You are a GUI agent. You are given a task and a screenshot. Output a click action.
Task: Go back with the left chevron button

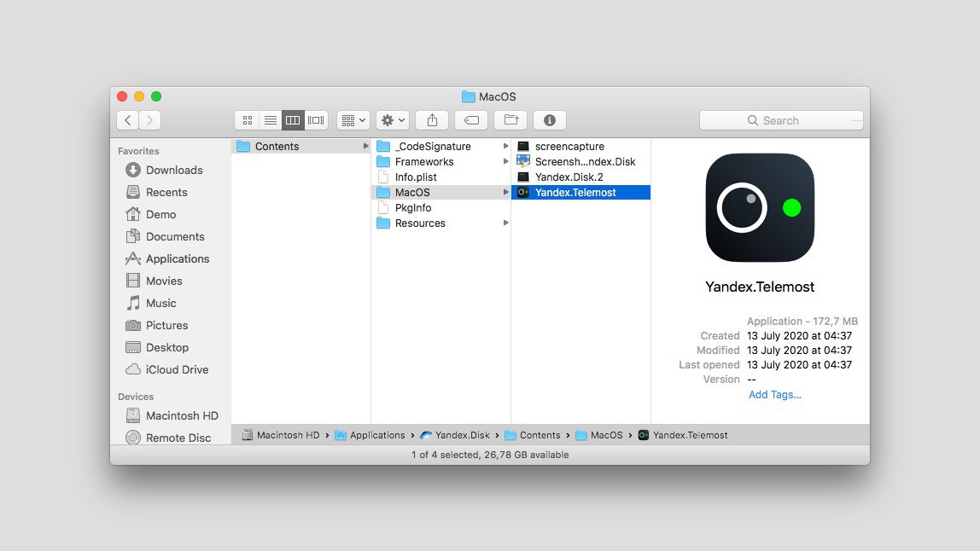coord(127,120)
